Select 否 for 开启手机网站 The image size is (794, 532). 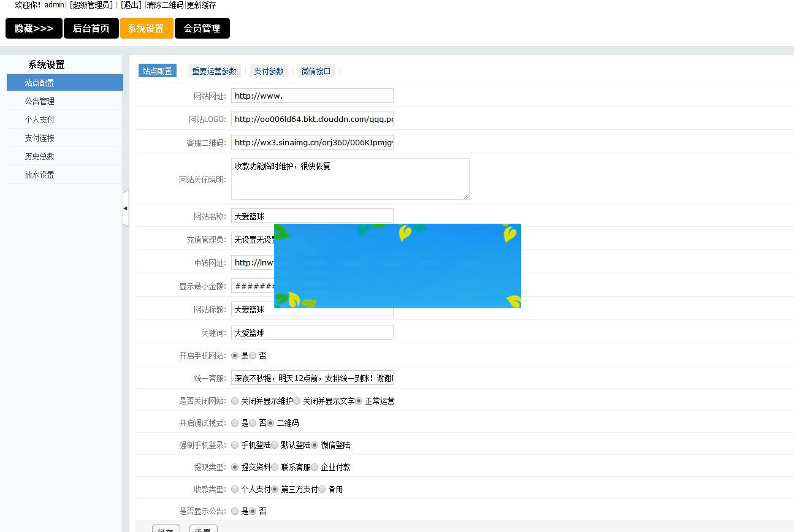(x=253, y=355)
